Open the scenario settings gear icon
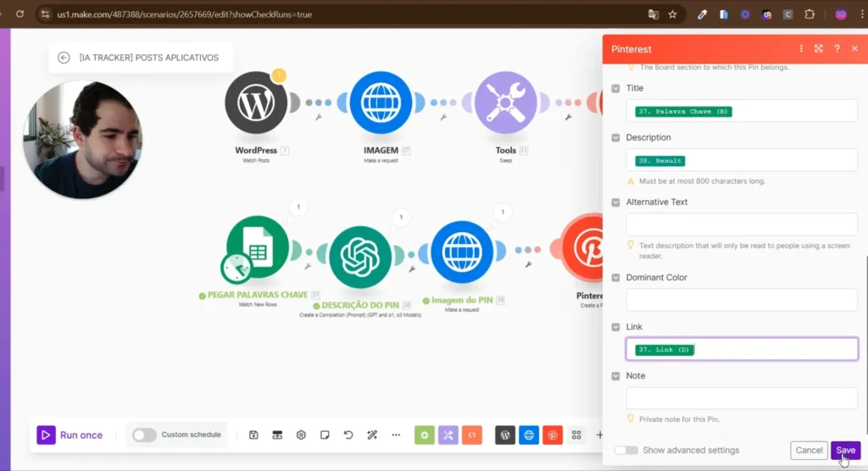868x471 pixels. tap(301, 435)
